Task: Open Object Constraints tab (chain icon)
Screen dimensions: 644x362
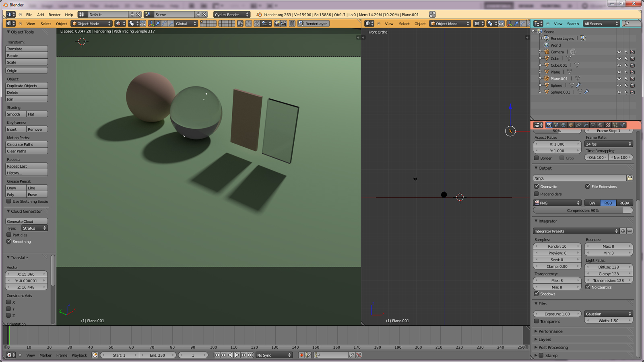Action: click(578, 125)
